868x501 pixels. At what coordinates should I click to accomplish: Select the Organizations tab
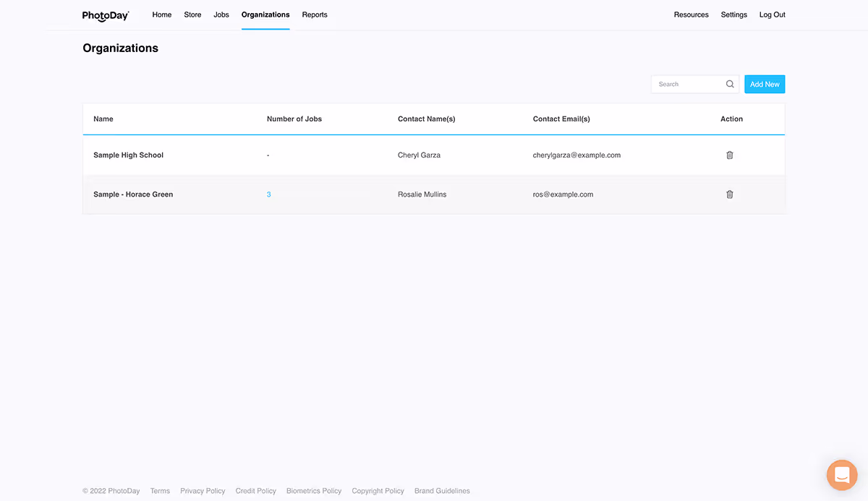265,14
